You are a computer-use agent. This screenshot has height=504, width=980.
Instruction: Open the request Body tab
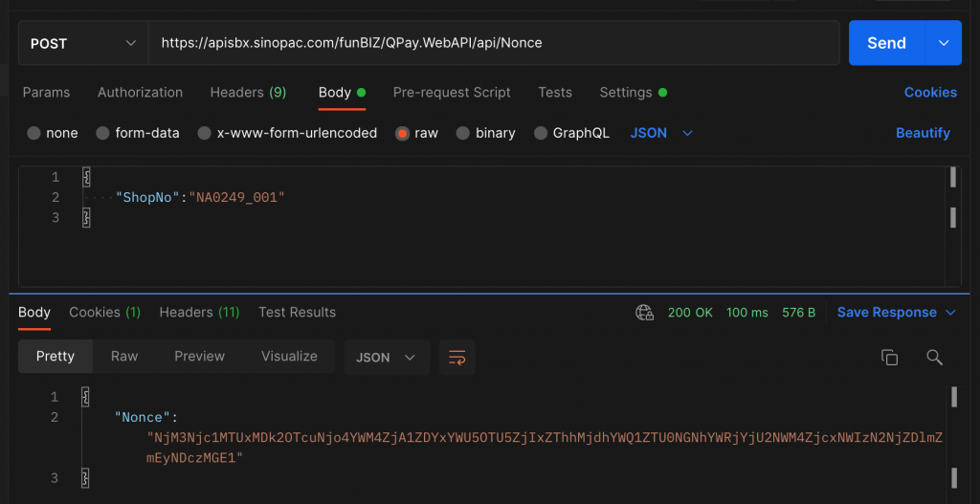pyautogui.click(x=342, y=93)
